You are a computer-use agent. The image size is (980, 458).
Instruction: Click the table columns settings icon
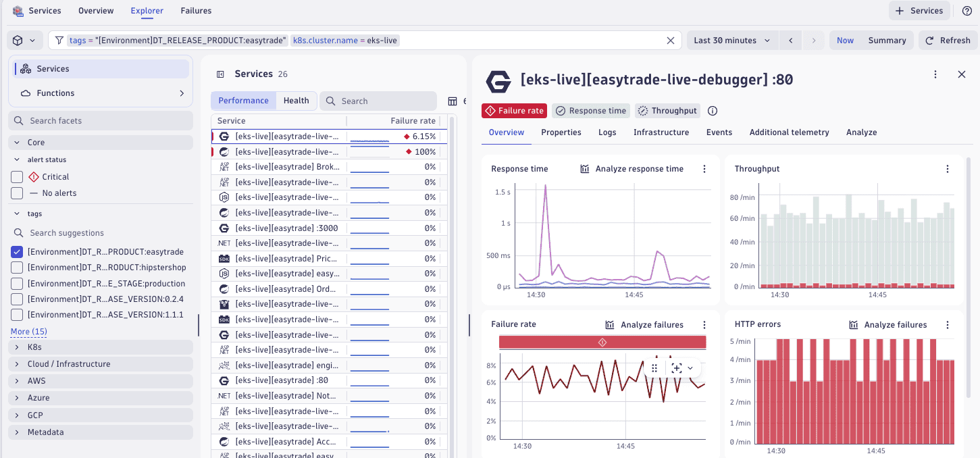pyautogui.click(x=453, y=101)
